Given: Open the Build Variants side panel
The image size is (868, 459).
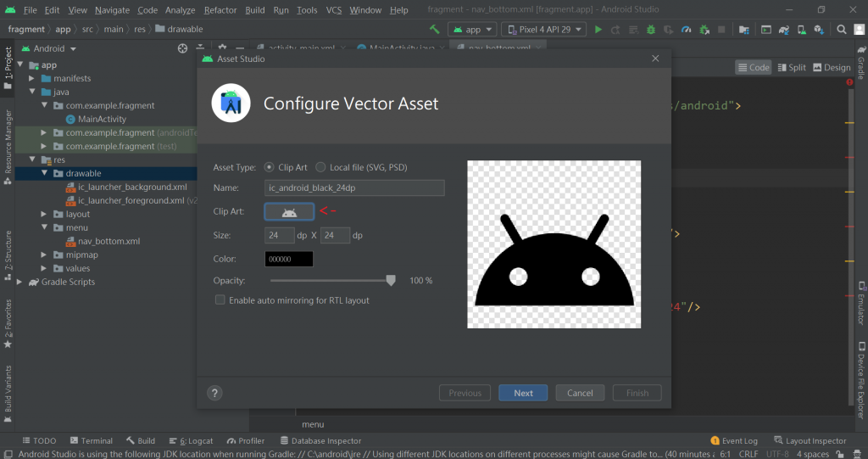Looking at the screenshot, I should [x=8, y=394].
